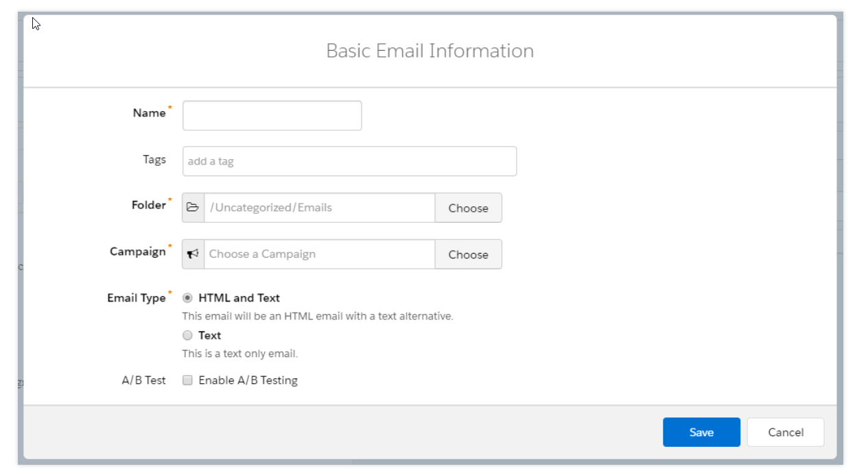Screen dimensions: 868x473
Task: Click the Email Type label
Action: [136, 298]
